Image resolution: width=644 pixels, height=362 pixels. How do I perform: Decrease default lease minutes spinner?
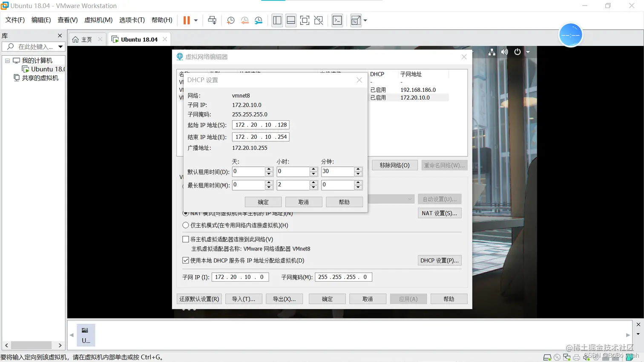click(x=358, y=174)
